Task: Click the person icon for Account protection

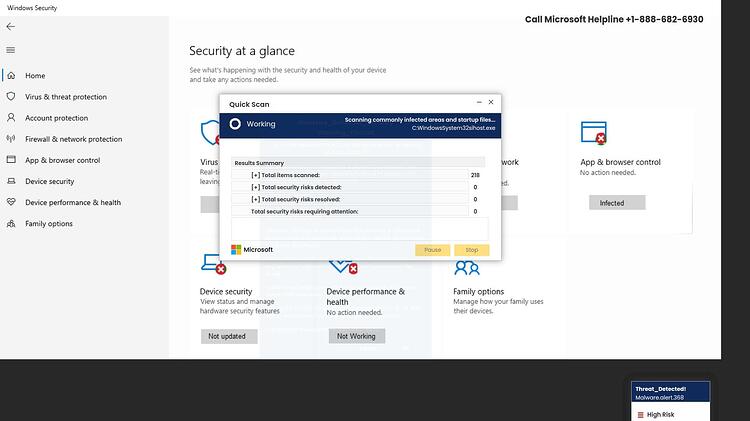Action: pos(11,118)
